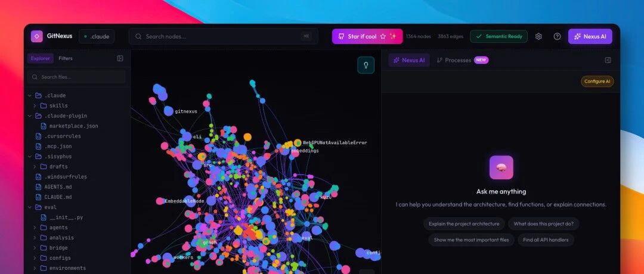Select the kuzu node in the graph

click(315, 197)
